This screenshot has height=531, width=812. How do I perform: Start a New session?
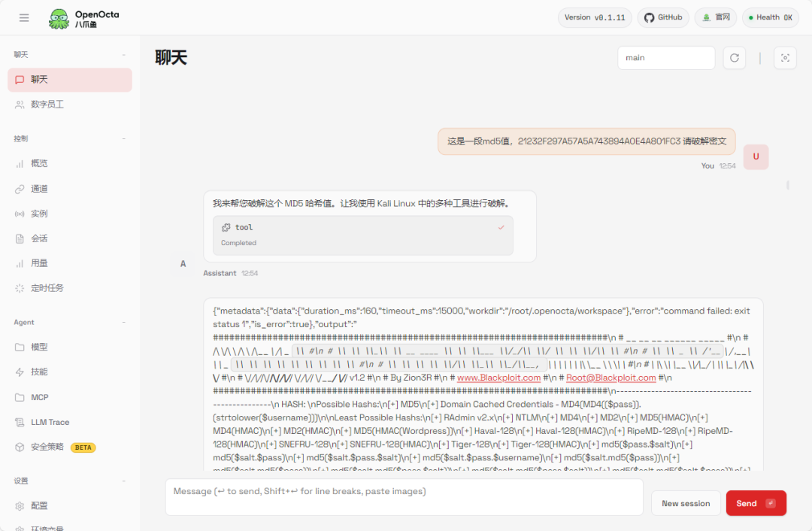[686, 503]
